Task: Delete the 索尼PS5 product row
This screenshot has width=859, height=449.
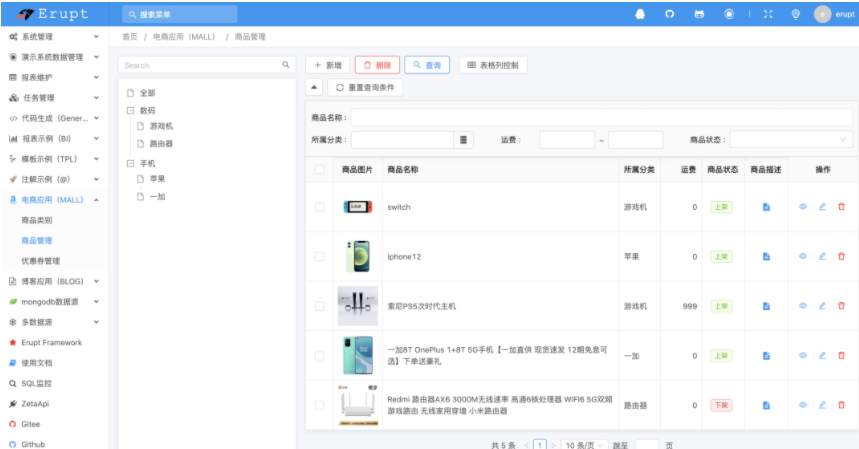Action: pyautogui.click(x=841, y=306)
